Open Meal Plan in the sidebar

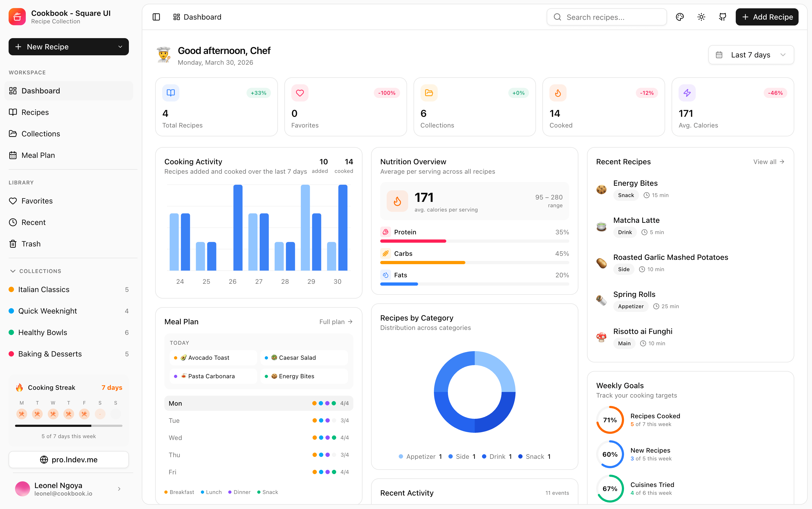69,155
